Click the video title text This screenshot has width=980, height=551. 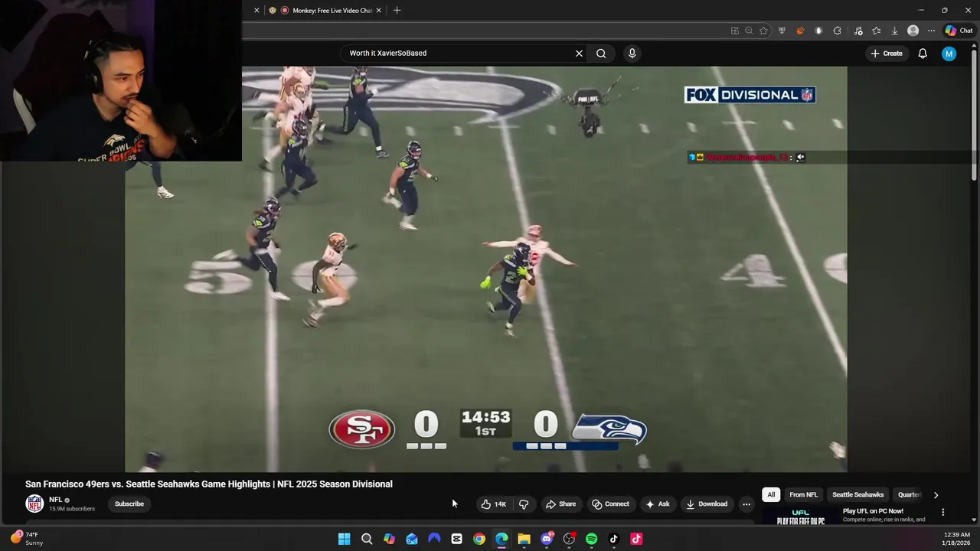[209, 484]
